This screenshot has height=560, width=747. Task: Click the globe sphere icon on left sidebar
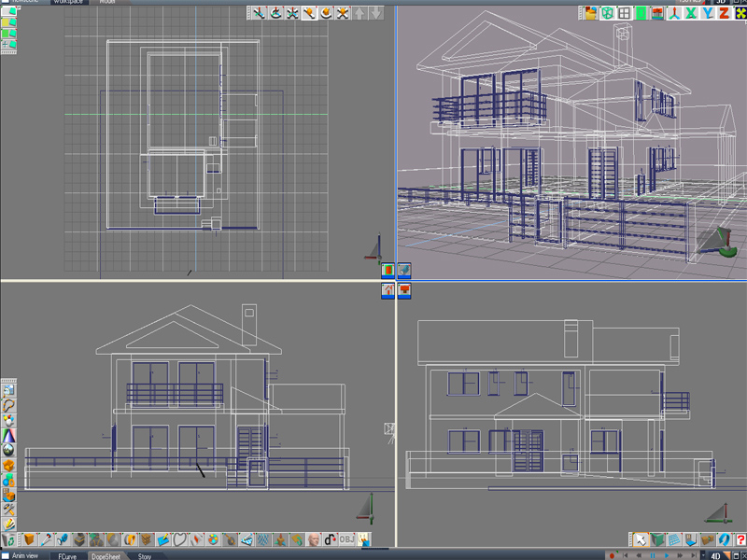[x=9, y=450]
